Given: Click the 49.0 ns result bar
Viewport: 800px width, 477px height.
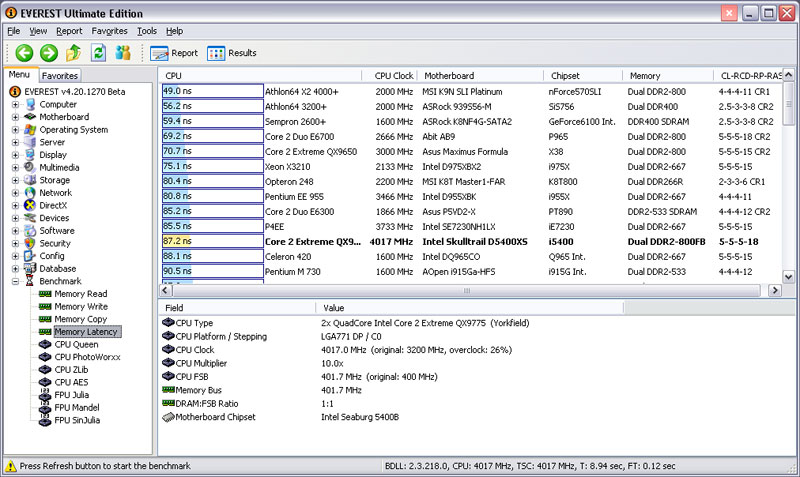Looking at the screenshot, I should (213, 91).
